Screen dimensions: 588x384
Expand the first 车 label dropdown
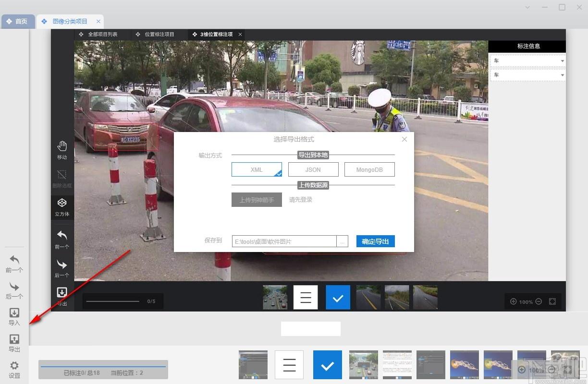coord(527,61)
